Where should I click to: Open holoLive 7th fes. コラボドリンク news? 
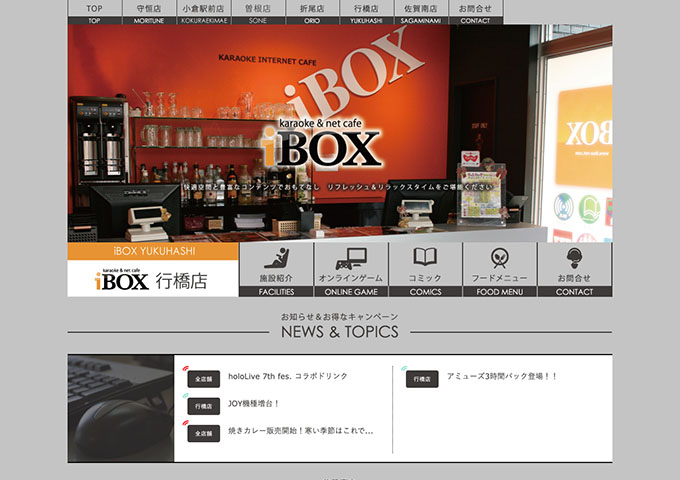288,376
